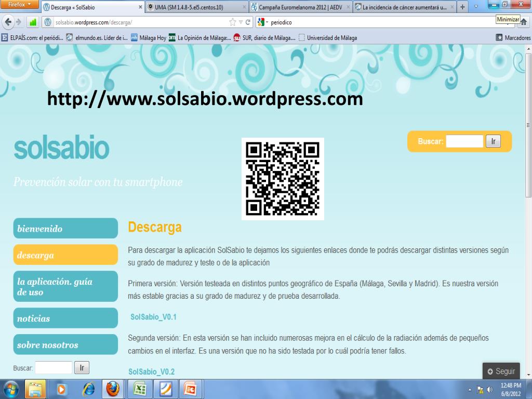The width and height of the screenshot is (532, 399).
Task: Open the bienvenido menu item
Action: 65,229
